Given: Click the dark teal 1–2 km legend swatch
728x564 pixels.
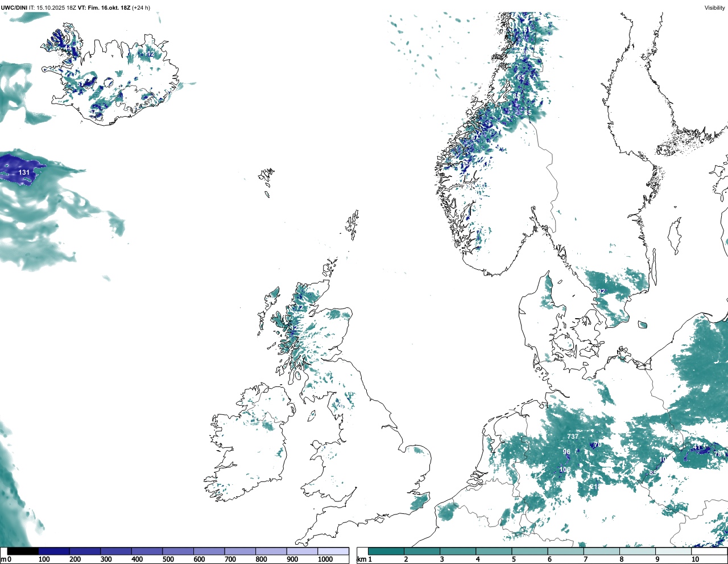Looking at the screenshot, I should [386, 551].
